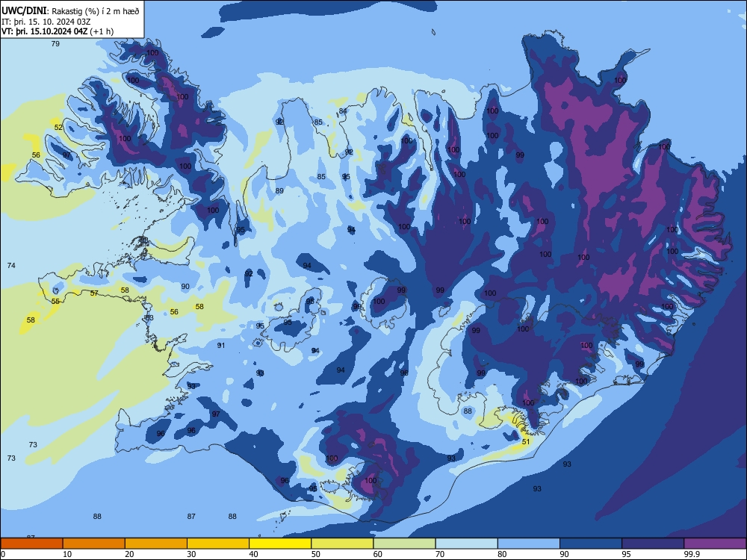This screenshot has height=560, width=747.
Task: Select the light blue 80–90 legend swatch
Action: [529, 544]
